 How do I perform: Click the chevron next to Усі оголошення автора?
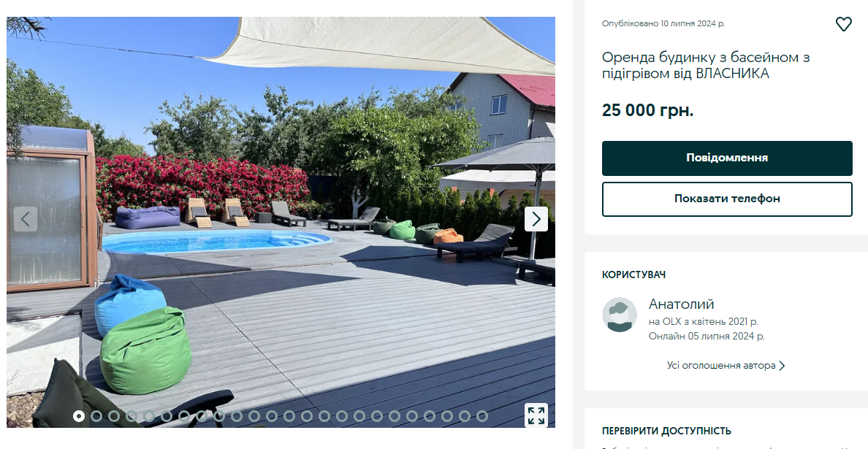[x=782, y=366]
